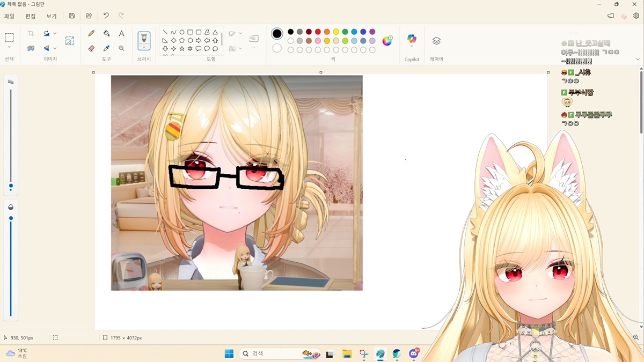The height and width of the screenshot is (362, 644).
Task: Select the five-point star shape
Action: pos(182,49)
